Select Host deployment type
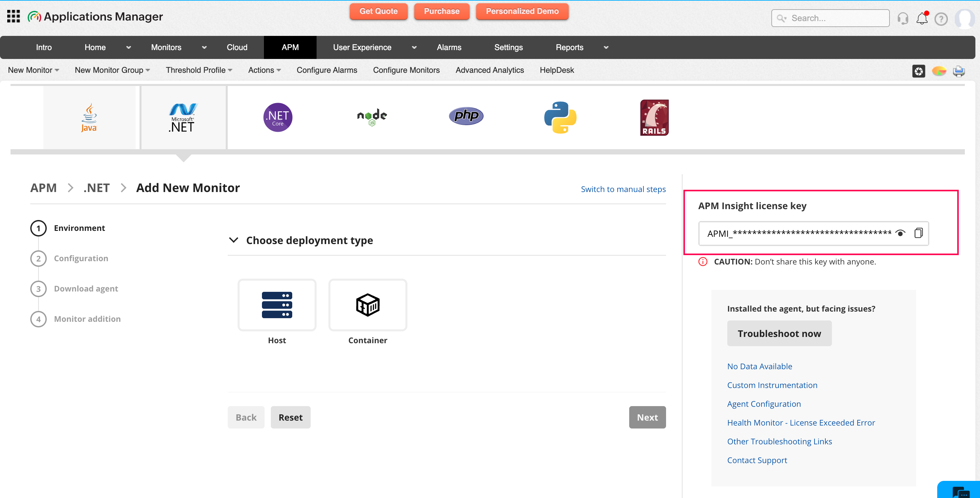 tap(276, 305)
